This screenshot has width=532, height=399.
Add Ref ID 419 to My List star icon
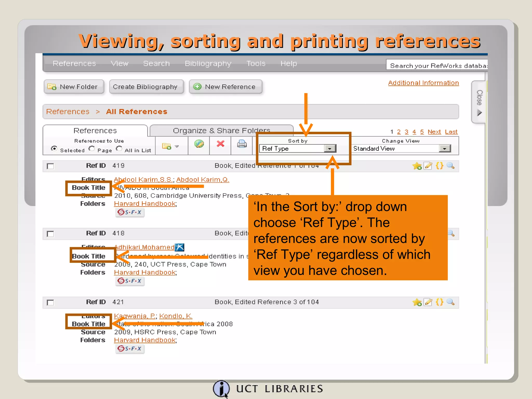coord(417,166)
